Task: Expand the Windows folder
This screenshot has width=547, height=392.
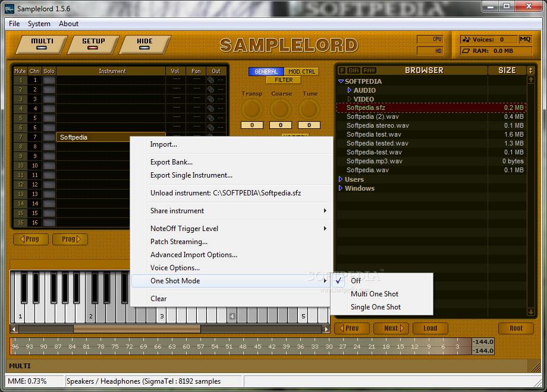Action: tap(341, 188)
